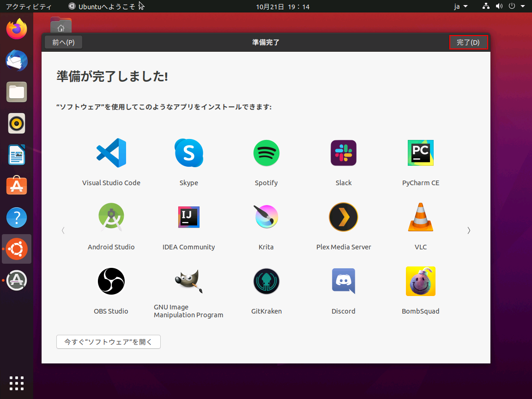Open the OBS Studio icon
This screenshot has width=532, height=399.
coord(111,281)
